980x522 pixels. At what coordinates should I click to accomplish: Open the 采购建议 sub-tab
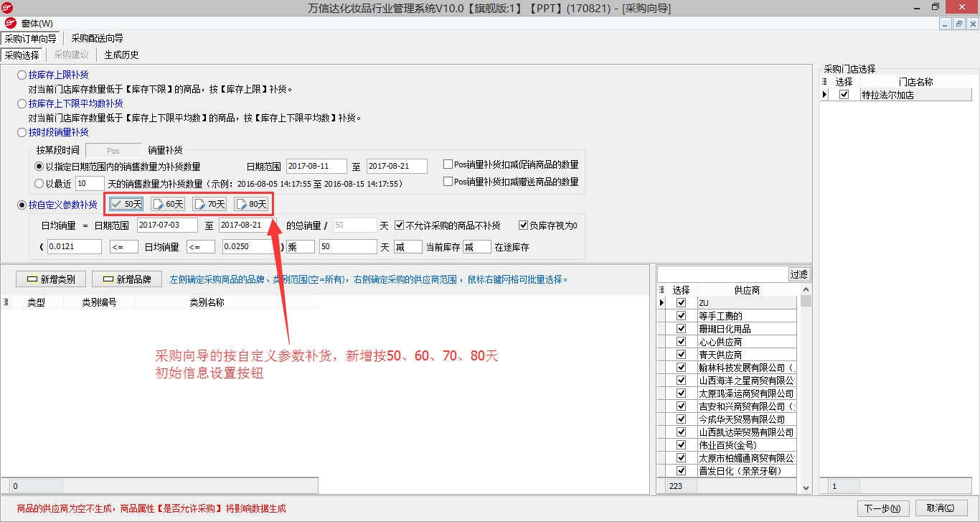tap(72, 55)
